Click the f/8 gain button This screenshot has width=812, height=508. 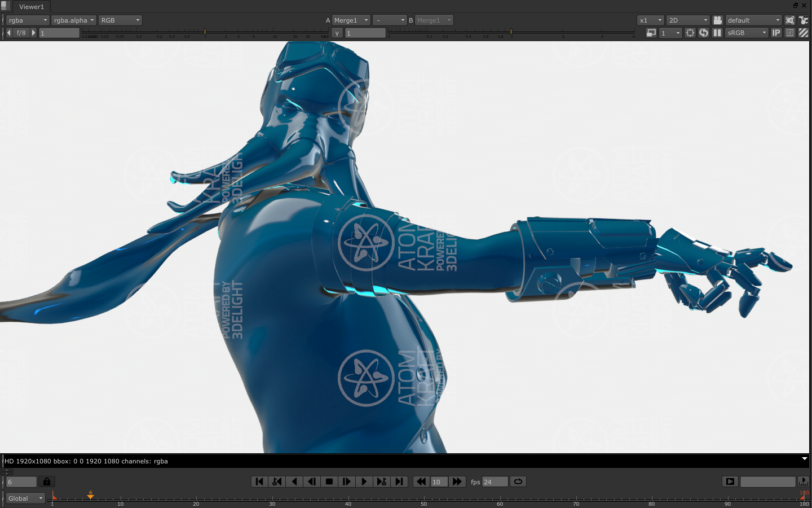[x=21, y=33]
